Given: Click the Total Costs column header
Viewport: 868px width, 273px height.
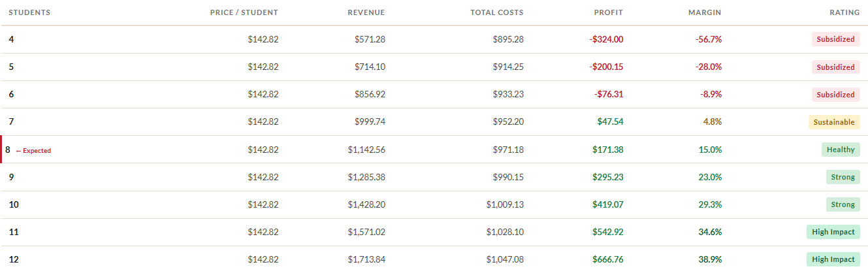Looking at the screenshot, I should coord(496,12).
